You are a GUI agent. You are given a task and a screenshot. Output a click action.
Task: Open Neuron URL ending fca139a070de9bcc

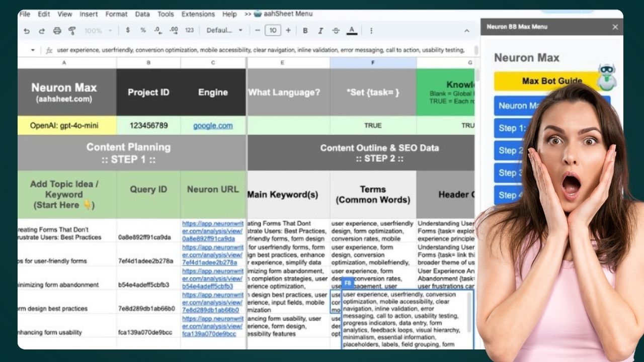coord(212,326)
